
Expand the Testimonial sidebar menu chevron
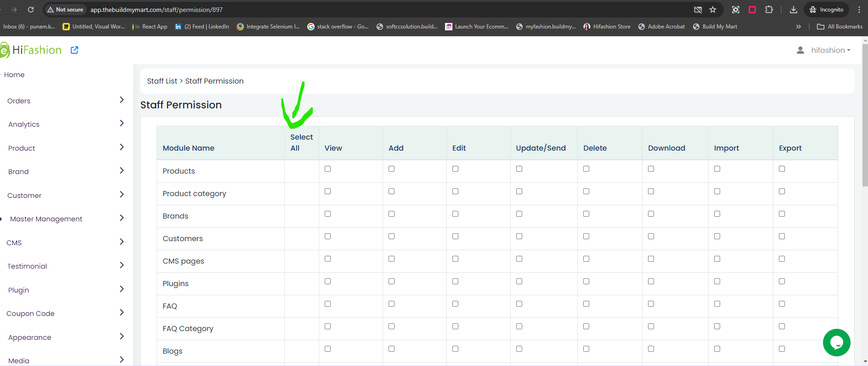(x=122, y=265)
